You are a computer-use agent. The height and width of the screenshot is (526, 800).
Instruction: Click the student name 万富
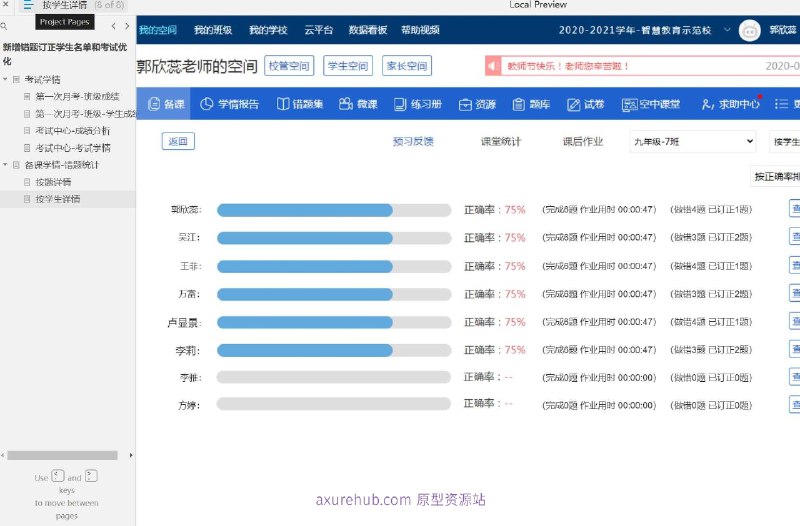[x=189, y=294]
